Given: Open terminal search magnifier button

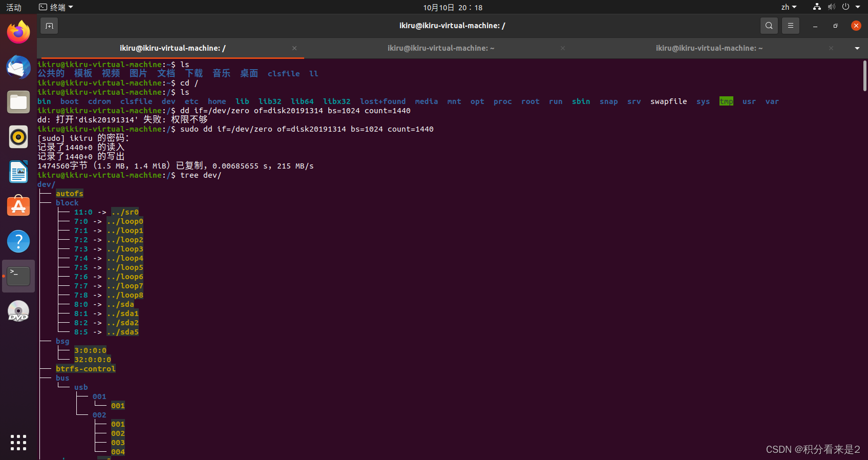Looking at the screenshot, I should [x=769, y=26].
